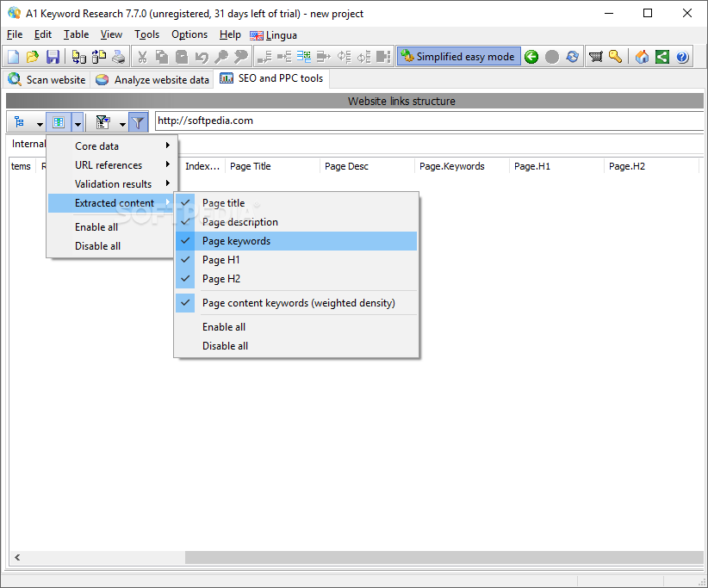
Task: Open the Edit menu
Action: [43, 34]
